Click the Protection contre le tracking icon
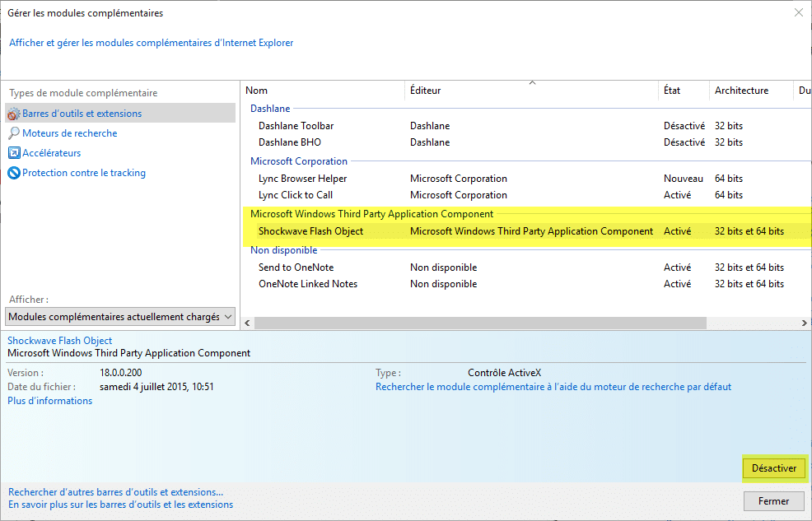Screen dimensions: 812x521 click(14, 173)
